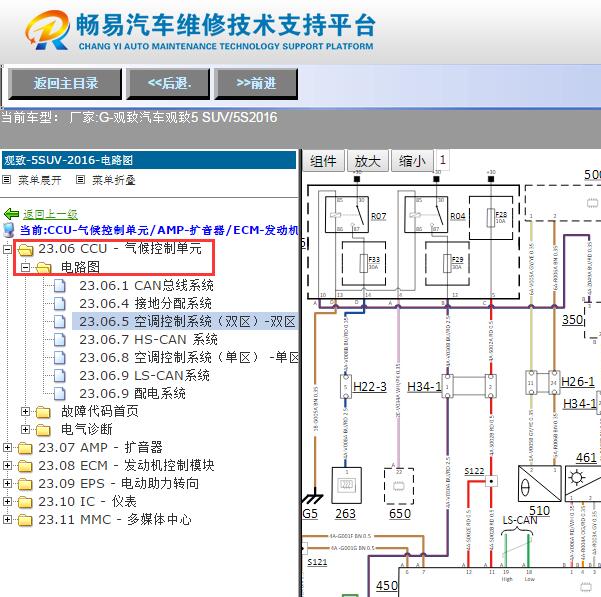601x597 pixels.
Task: Click folder icon of 23.09 EPS
Action: (x=25, y=484)
